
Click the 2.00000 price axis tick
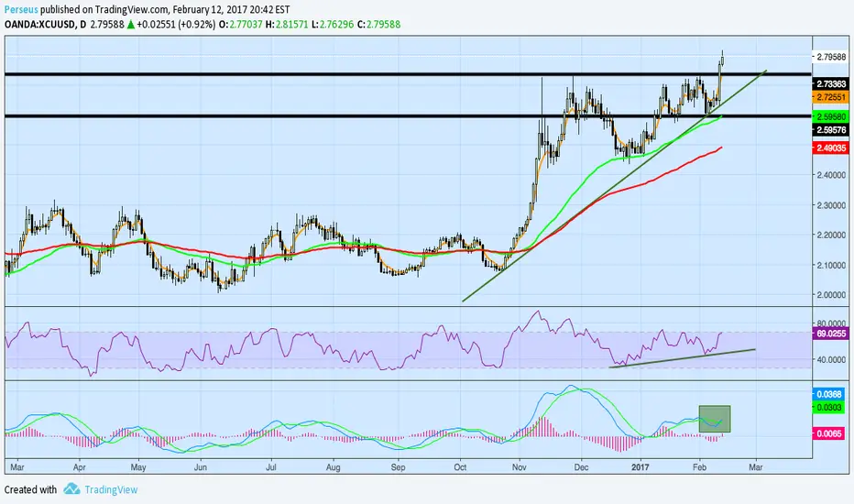(831, 295)
